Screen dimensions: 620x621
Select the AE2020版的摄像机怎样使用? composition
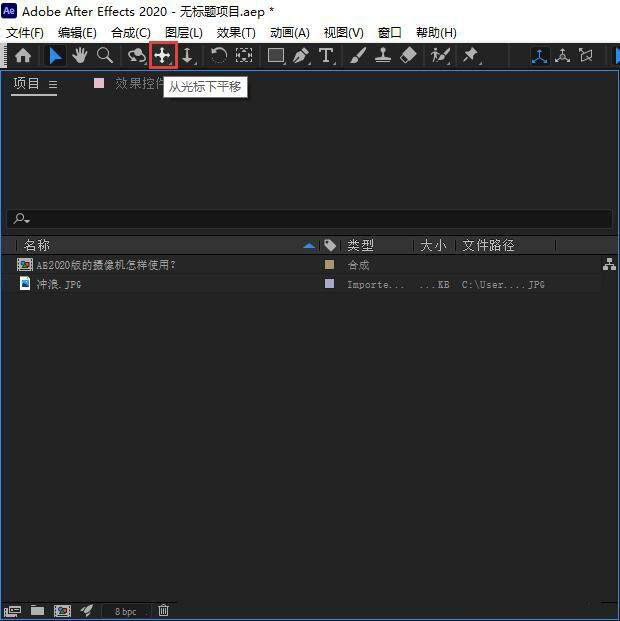pyautogui.click(x=106, y=265)
